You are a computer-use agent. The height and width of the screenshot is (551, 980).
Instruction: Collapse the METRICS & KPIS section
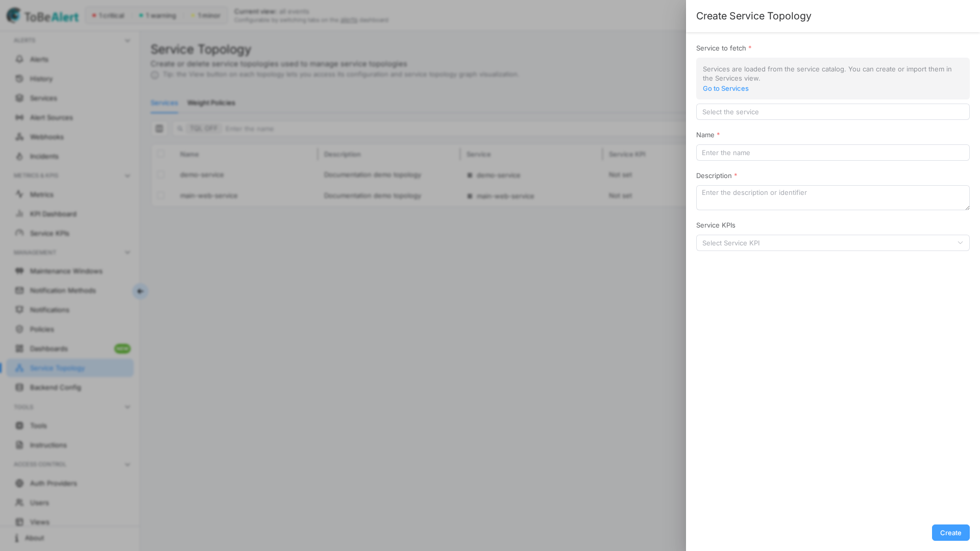coord(127,176)
